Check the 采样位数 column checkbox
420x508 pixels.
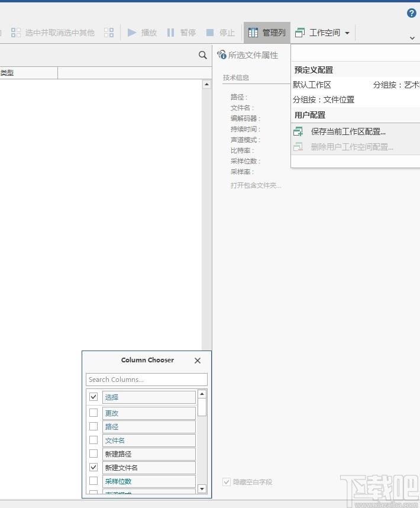pos(93,481)
